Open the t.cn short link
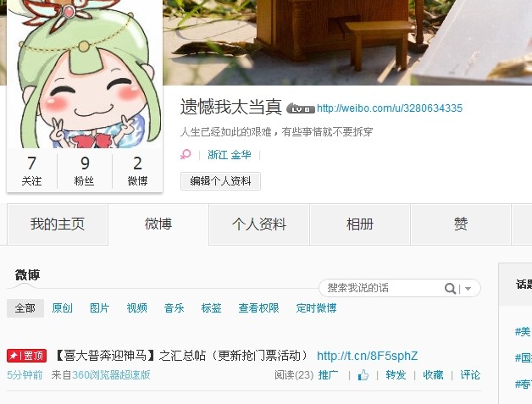 pos(367,356)
